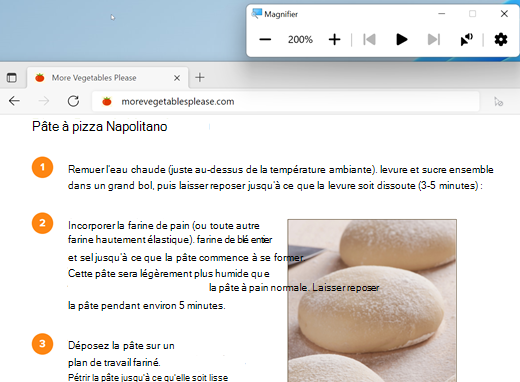520x382 pixels.
Task: Click text 'et sel jusqu'à ce que la pâte'
Action: click(133, 257)
